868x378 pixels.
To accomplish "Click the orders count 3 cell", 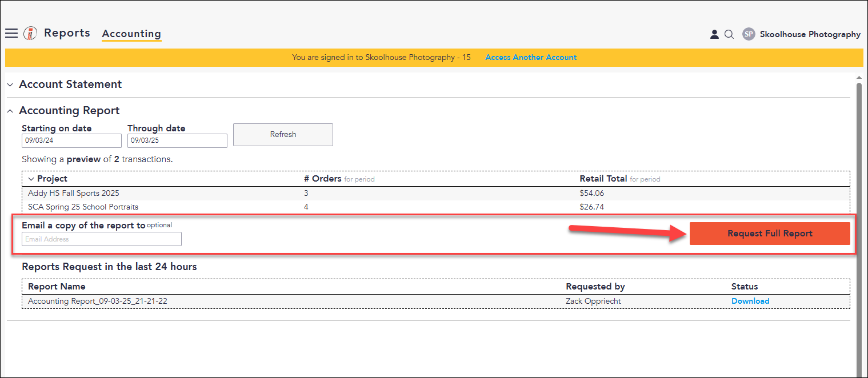I will tap(306, 194).
